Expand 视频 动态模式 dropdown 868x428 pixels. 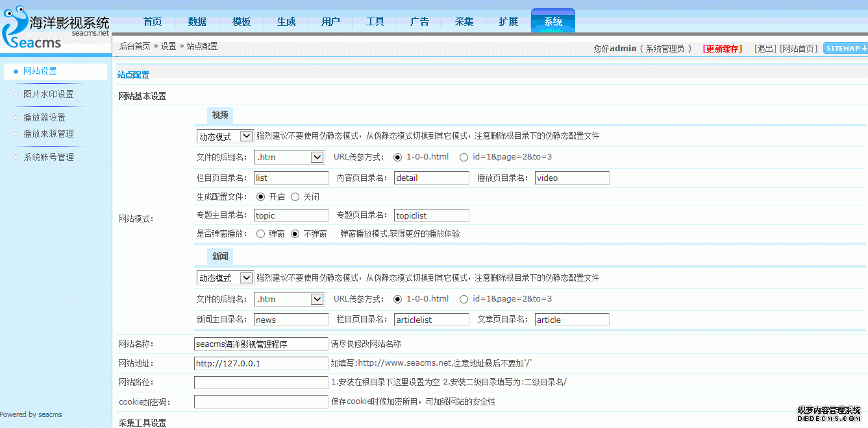(225, 137)
